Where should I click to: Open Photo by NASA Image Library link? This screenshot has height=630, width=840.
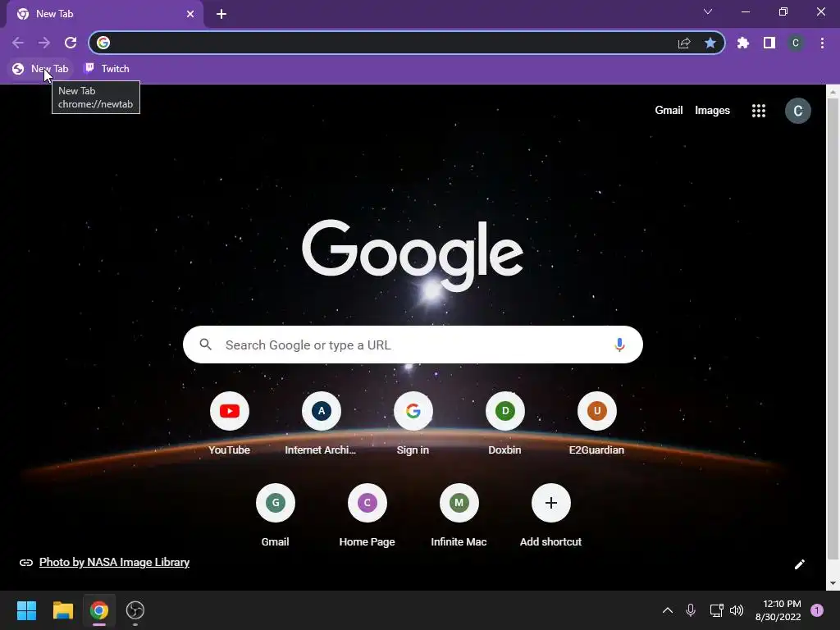[x=114, y=563]
